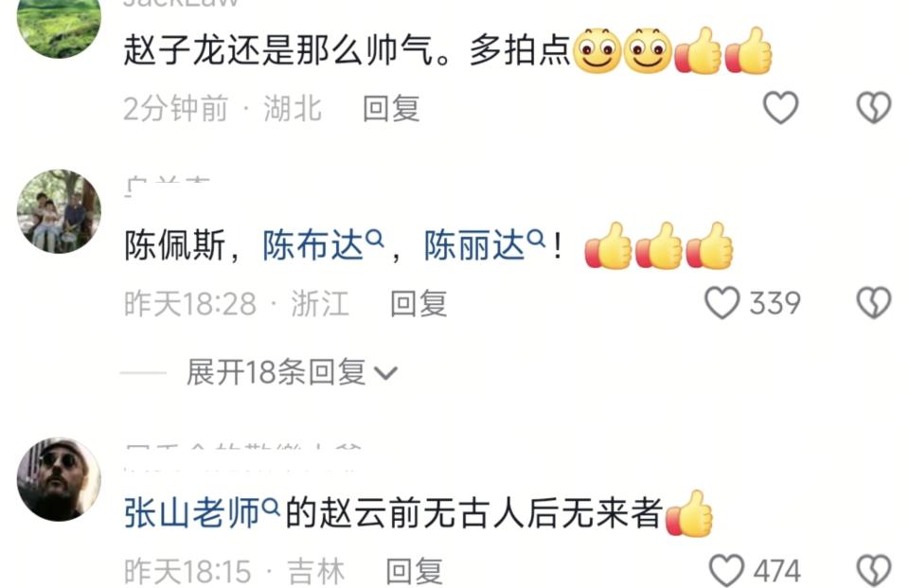Tap broken heart on 张山老师 comment
The image size is (909, 588).
[874, 571]
